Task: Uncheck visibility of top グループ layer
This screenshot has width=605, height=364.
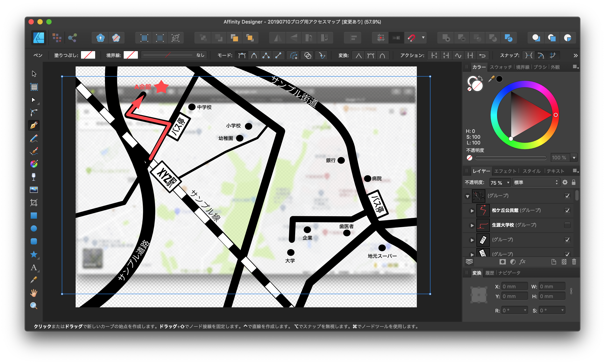Action: click(x=567, y=196)
